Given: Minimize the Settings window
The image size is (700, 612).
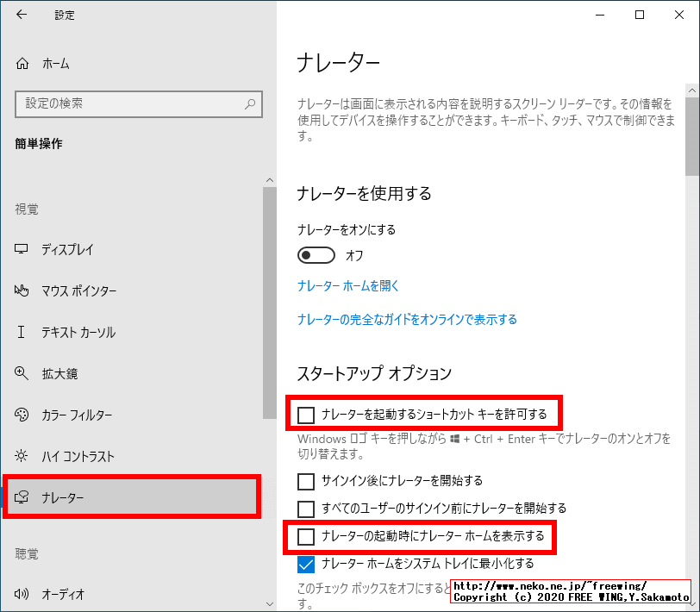Looking at the screenshot, I should click(600, 15).
